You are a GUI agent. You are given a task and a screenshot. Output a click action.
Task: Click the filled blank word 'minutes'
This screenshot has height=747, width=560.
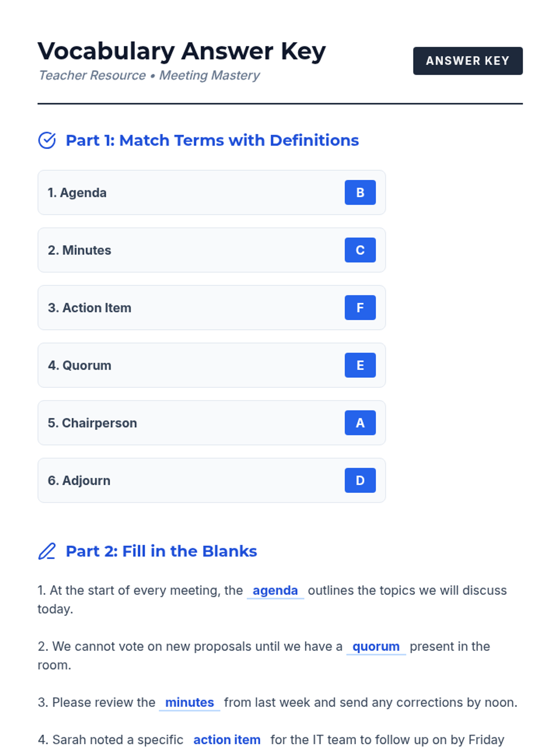pos(189,703)
